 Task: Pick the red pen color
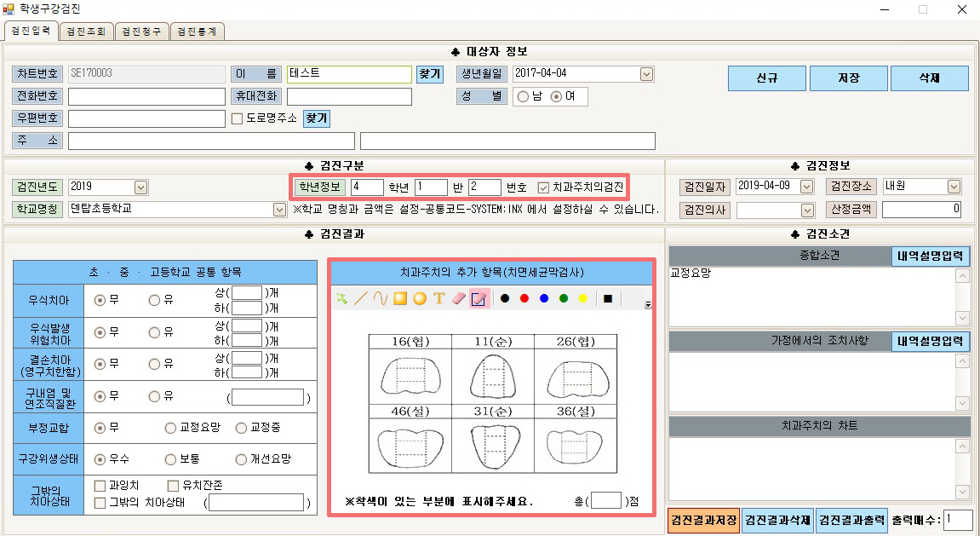pos(524,299)
